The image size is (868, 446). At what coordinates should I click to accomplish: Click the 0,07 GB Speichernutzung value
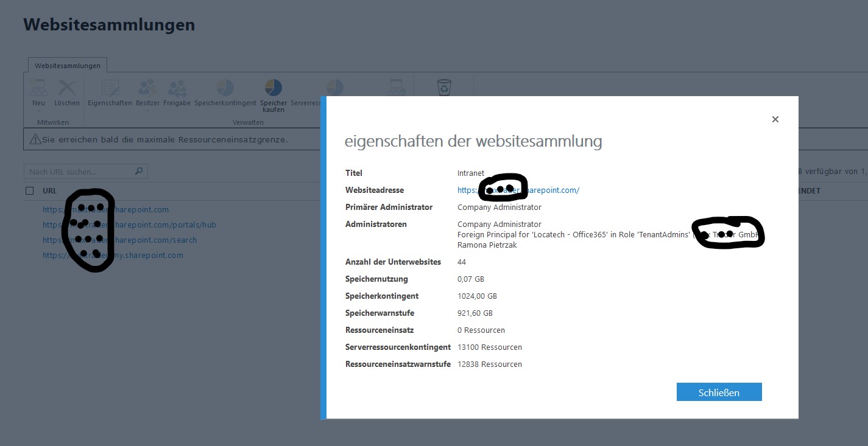pos(471,279)
